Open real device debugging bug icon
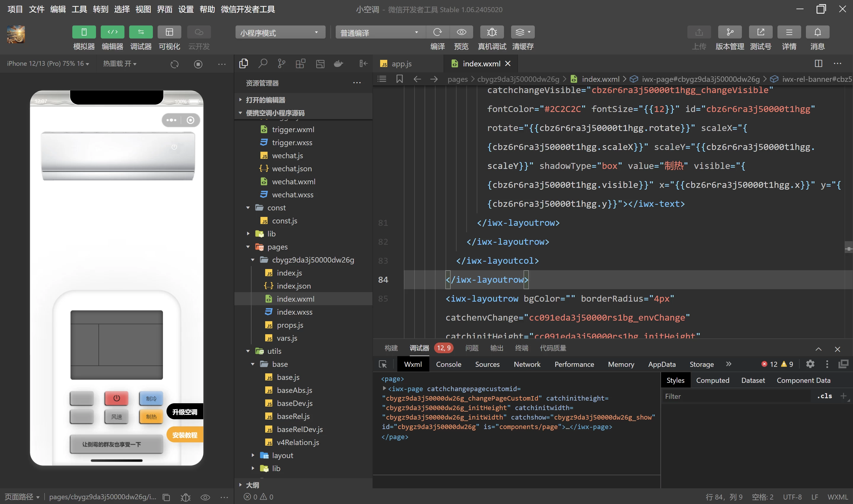The image size is (853, 504). (492, 32)
